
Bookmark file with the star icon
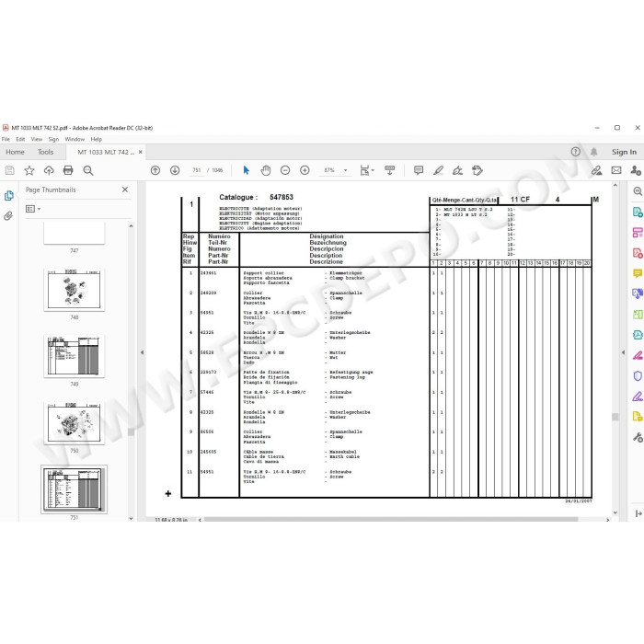pos(29,170)
